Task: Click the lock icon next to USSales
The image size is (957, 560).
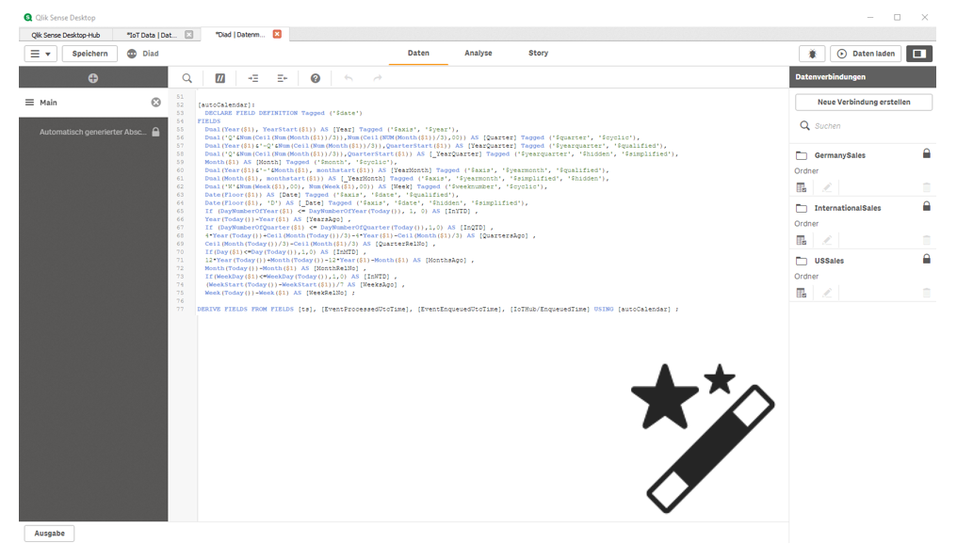Action: click(927, 259)
